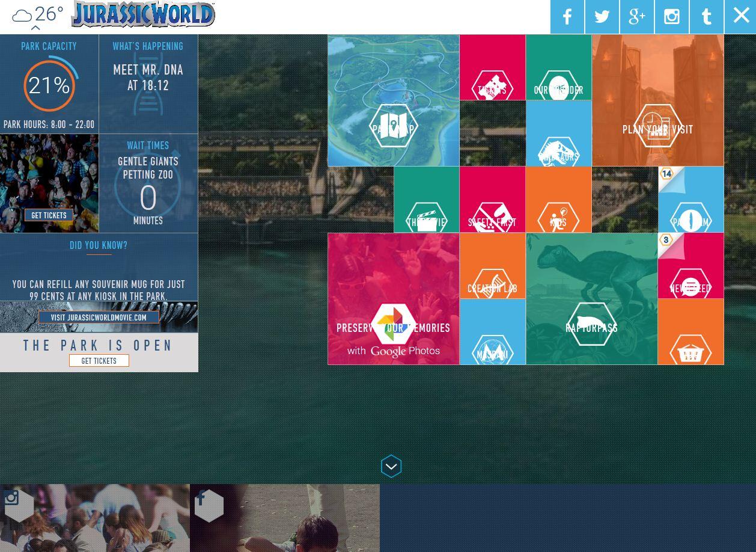The width and height of the screenshot is (756, 552).
Task: Open the Instagram post thumbnail at bottom
Action: pyautogui.click(x=94, y=518)
